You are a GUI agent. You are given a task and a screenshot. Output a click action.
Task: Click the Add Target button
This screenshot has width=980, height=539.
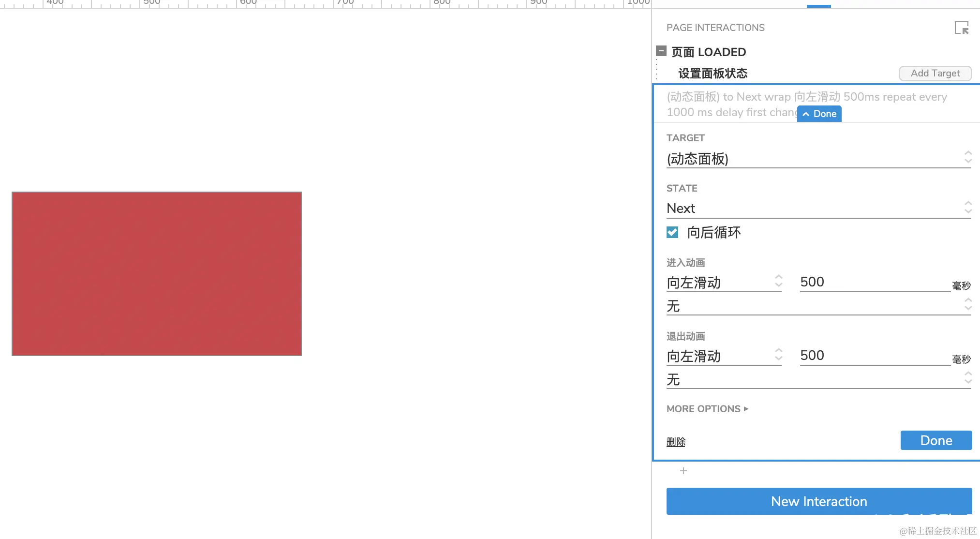[x=935, y=73]
